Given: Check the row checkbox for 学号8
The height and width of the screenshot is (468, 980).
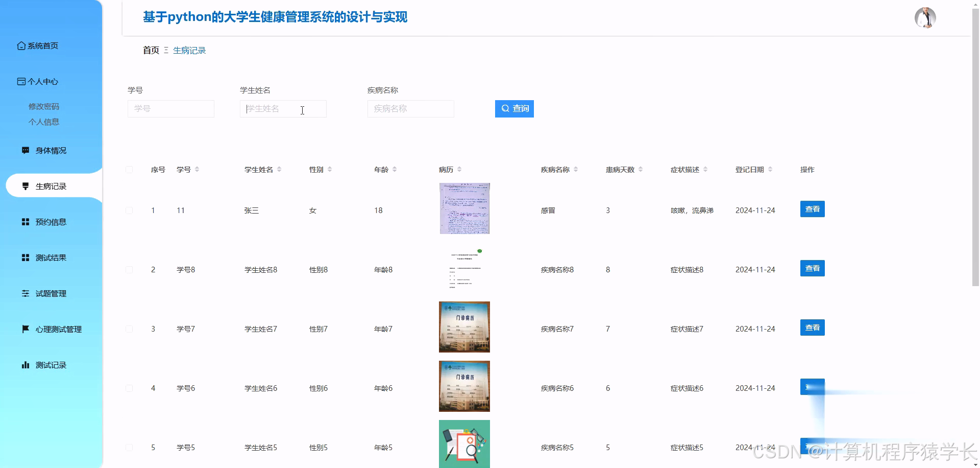Looking at the screenshot, I should (129, 270).
